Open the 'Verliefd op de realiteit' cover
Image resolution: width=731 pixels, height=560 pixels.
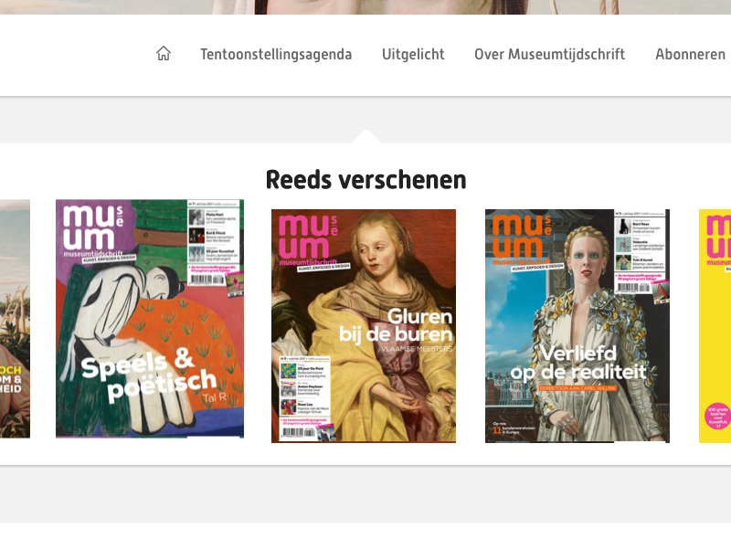[x=577, y=326]
